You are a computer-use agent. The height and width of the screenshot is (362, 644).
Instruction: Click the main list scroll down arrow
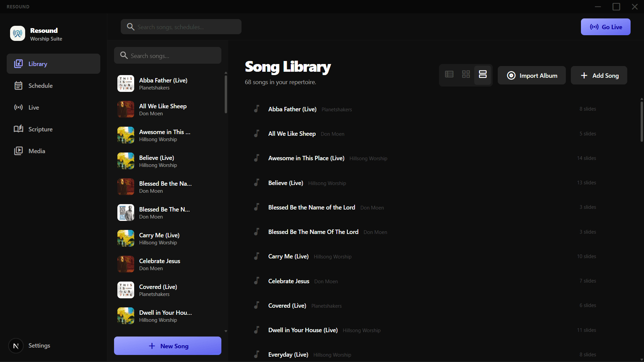(642, 360)
